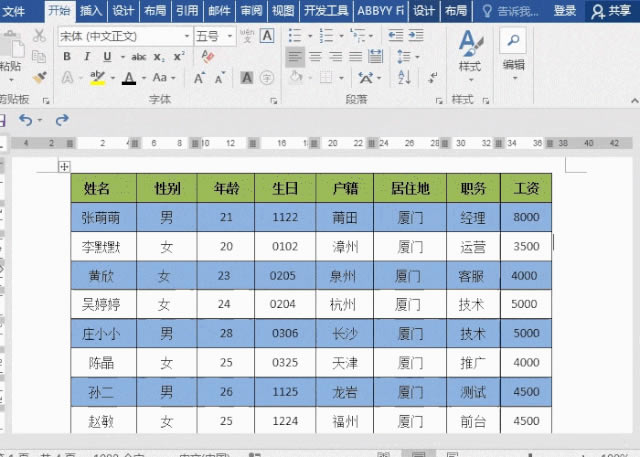This screenshot has width=640, height=457.
Task: Click the Paste clipboard icon
Action: (13, 46)
